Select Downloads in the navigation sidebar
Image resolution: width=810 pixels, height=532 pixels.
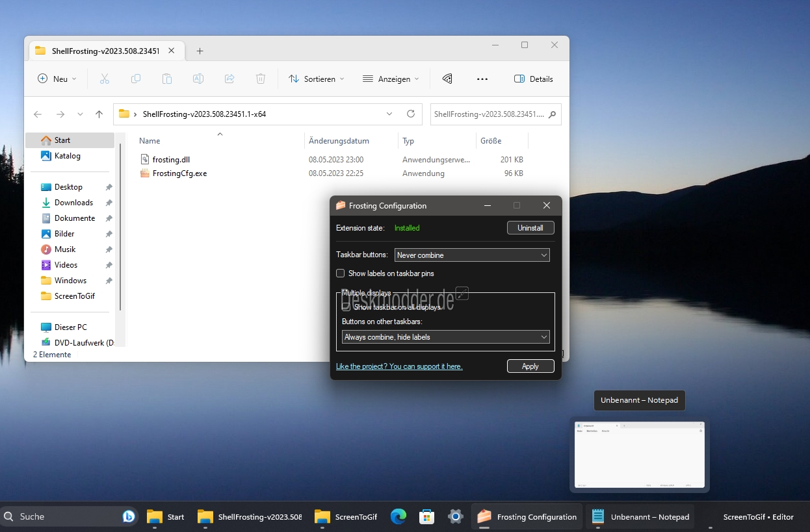73,203
